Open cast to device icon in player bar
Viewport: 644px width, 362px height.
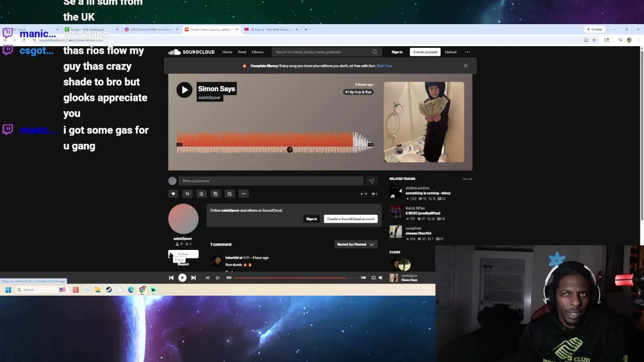pos(373,278)
